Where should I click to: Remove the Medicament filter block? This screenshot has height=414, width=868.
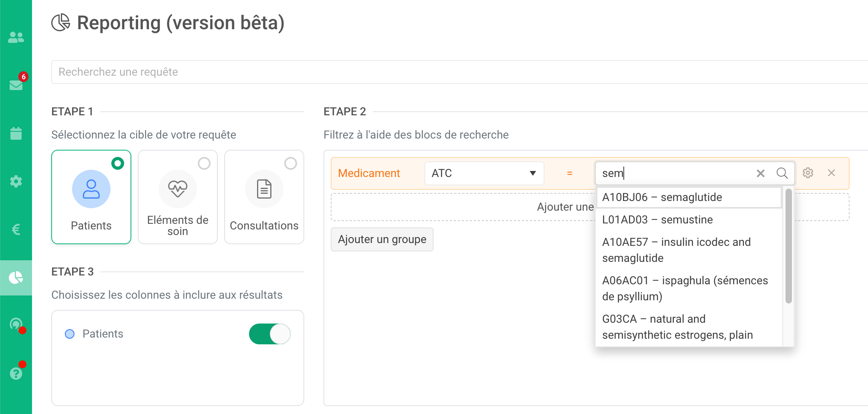tap(832, 173)
